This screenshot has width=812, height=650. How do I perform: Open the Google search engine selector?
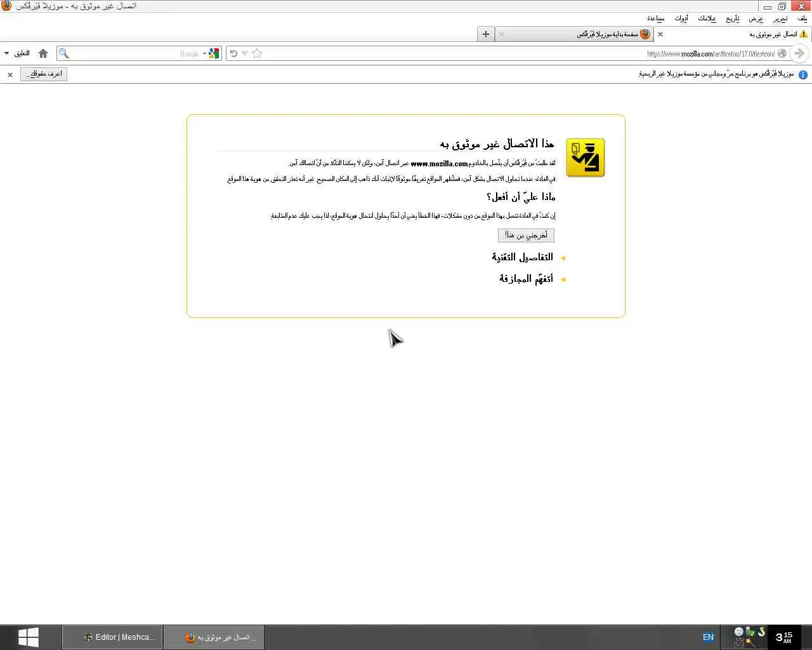[x=213, y=53]
